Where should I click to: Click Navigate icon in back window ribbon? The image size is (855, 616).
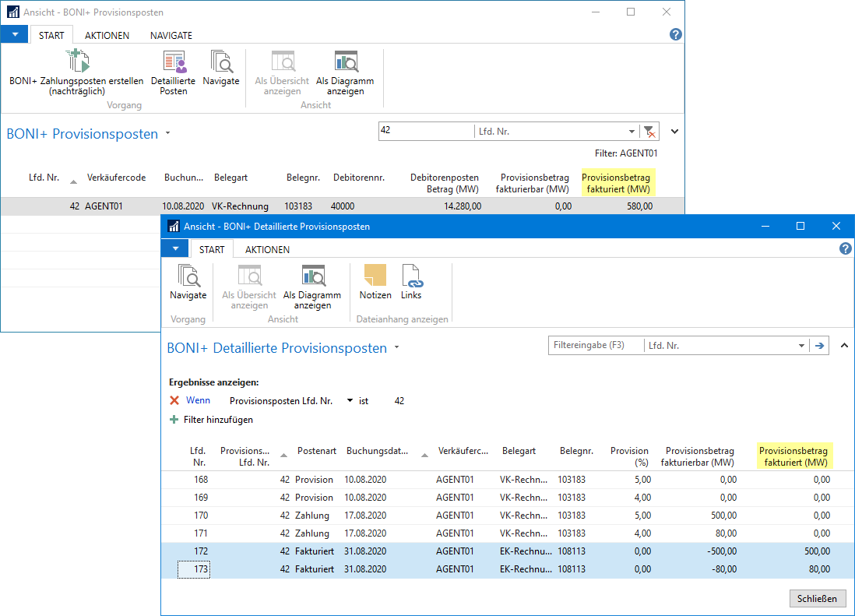tap(221, 62)
